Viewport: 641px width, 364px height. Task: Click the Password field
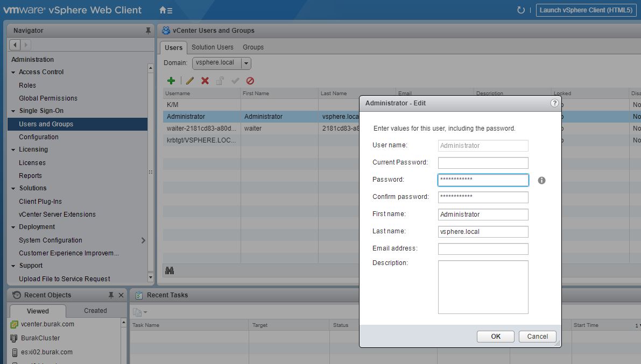click(x=483, y=180)
